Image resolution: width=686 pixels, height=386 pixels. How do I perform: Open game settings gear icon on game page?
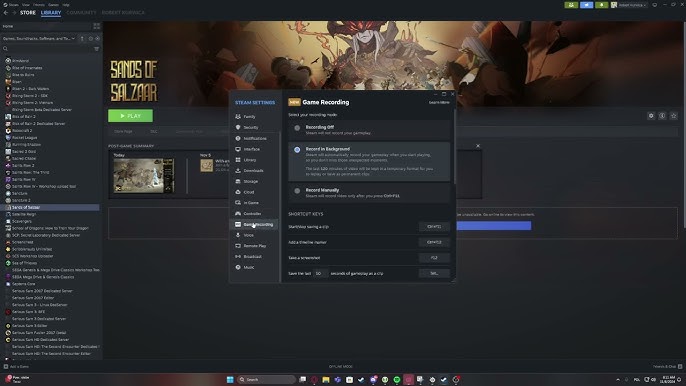[651, 116]
